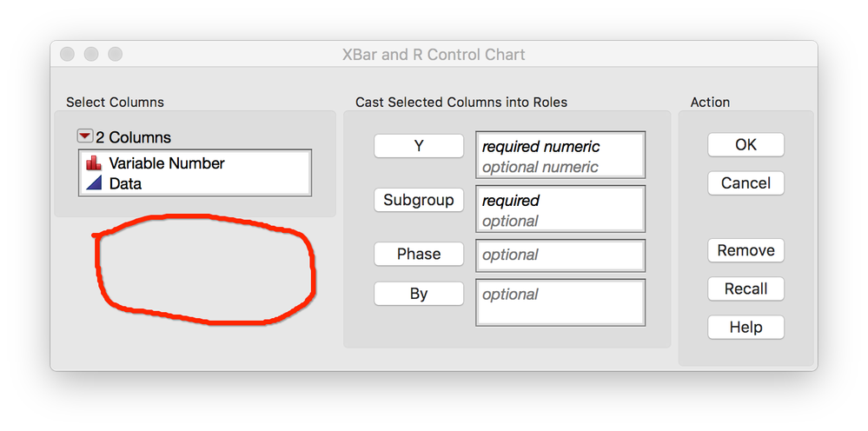
Task: Click the Subgroup required role box
Action: point(560,209)
